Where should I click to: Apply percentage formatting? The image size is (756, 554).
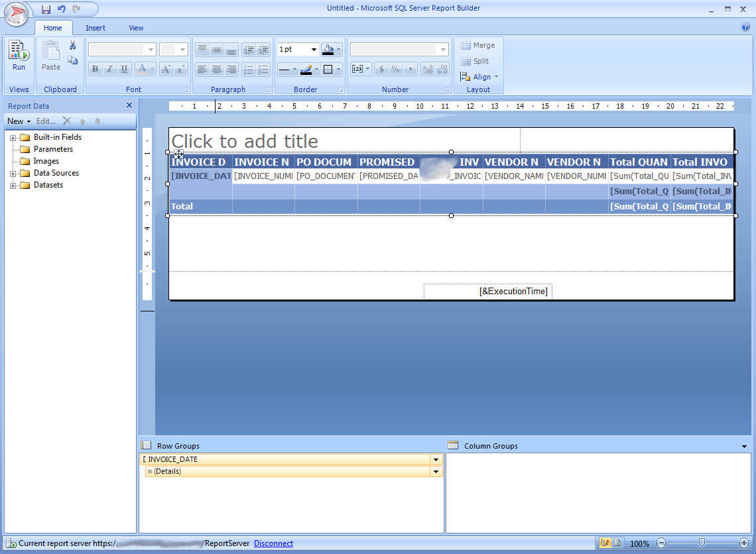click(x=396, y=68)
